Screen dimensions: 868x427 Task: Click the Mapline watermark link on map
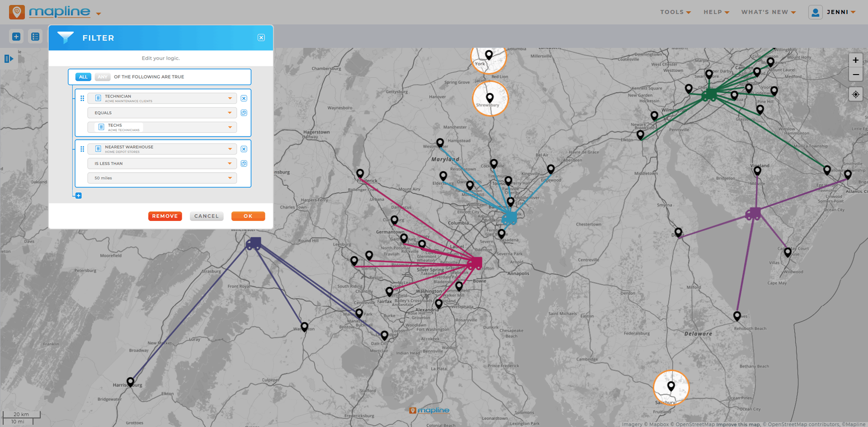[x=429, y=410]
